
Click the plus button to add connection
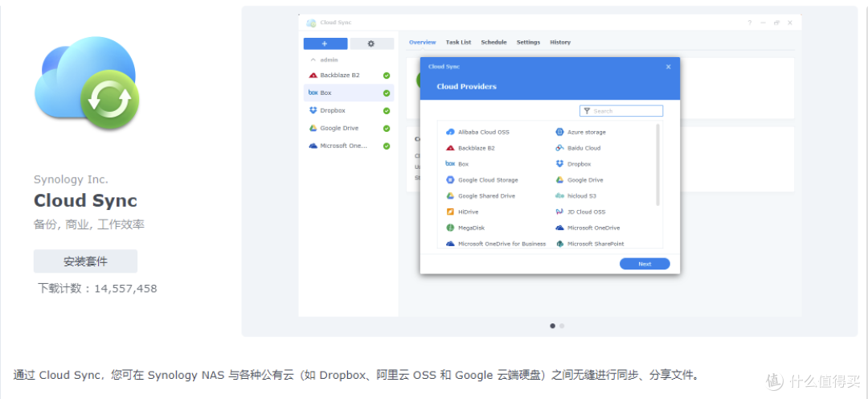(325, 43)
